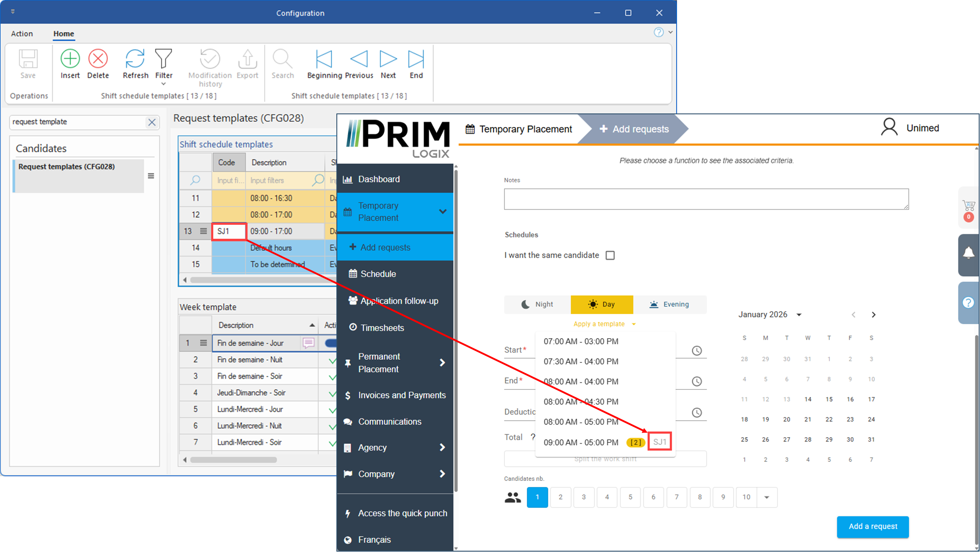Click into the Notes text field
This screenshot has width=980, height=552.
pyautogui.click(x=706, y=199)
